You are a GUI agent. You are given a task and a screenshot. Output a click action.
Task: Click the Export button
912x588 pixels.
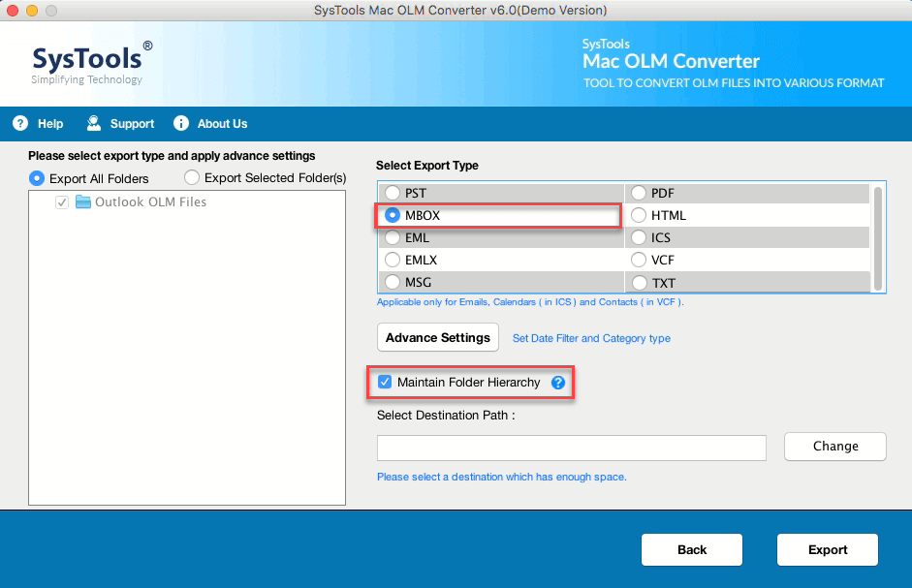(827, 549)
